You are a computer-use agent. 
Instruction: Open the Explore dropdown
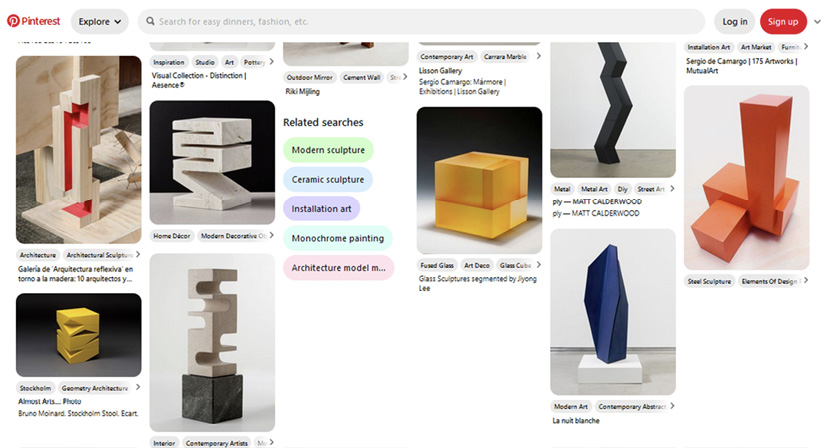(x=100, y=22)
